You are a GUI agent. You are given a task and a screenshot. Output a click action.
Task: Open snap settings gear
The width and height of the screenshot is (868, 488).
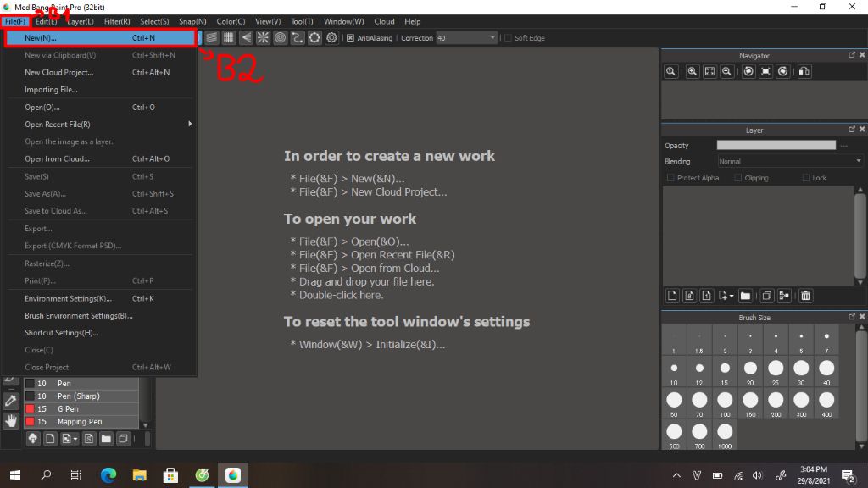point(331,37)
